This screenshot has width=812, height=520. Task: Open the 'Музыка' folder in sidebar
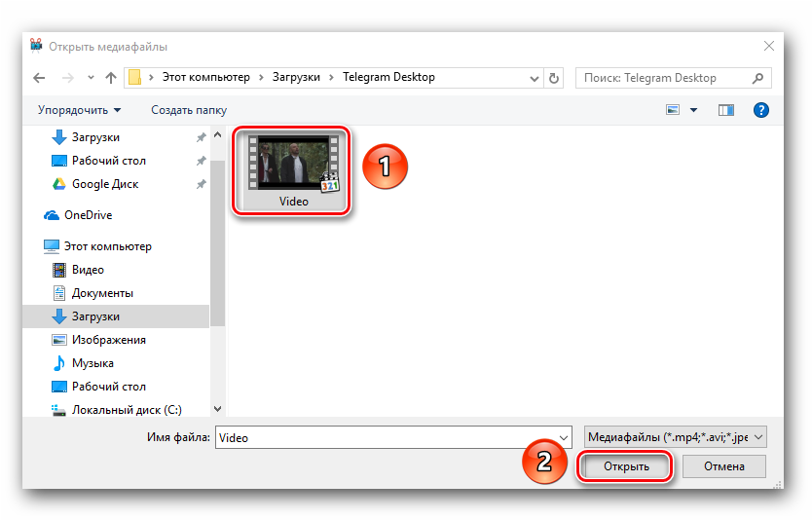[92, 363]
